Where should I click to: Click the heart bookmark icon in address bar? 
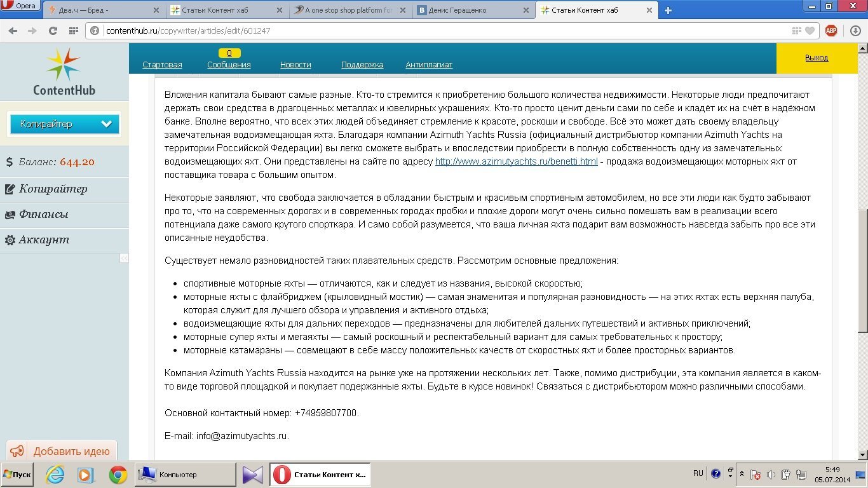(x=810, y=30)
